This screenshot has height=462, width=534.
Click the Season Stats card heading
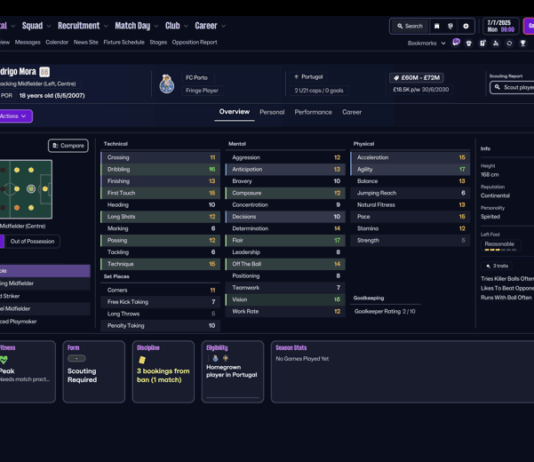point(291,348)
